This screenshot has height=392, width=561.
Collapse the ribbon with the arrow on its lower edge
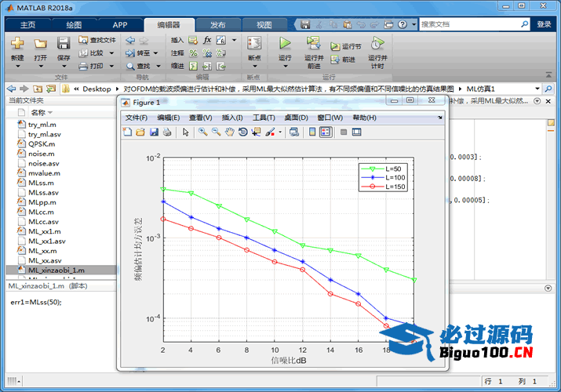click(x=548, y=74)
